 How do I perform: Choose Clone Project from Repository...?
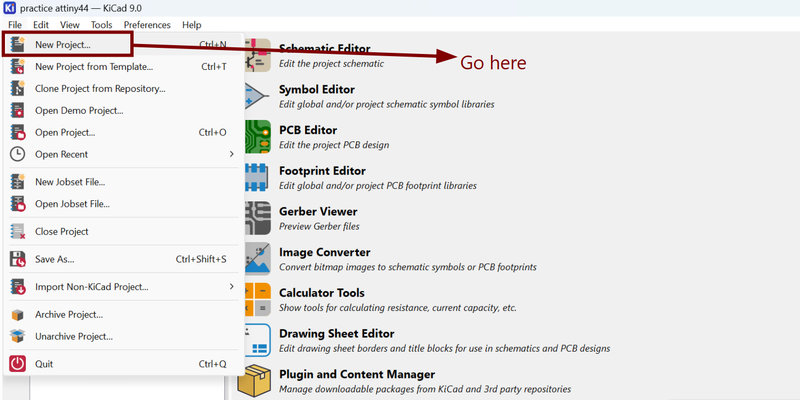[121, 88]
